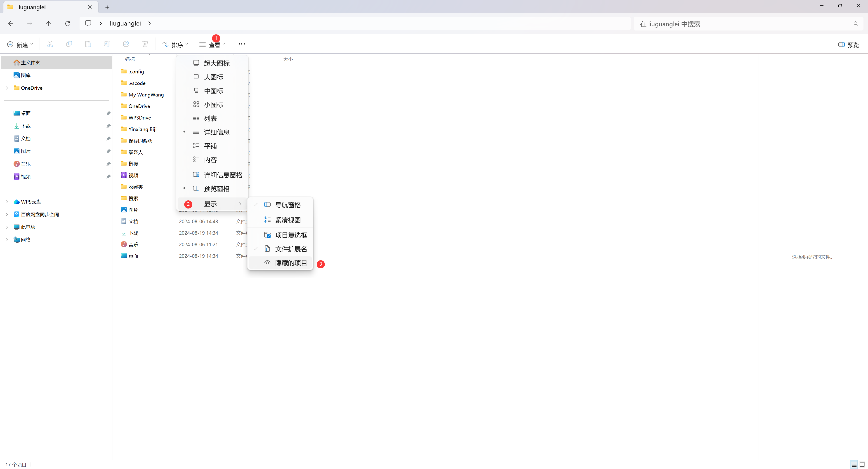Switch to large thumbnails view in status bar
868x469 pixels.
coord(862,464)
